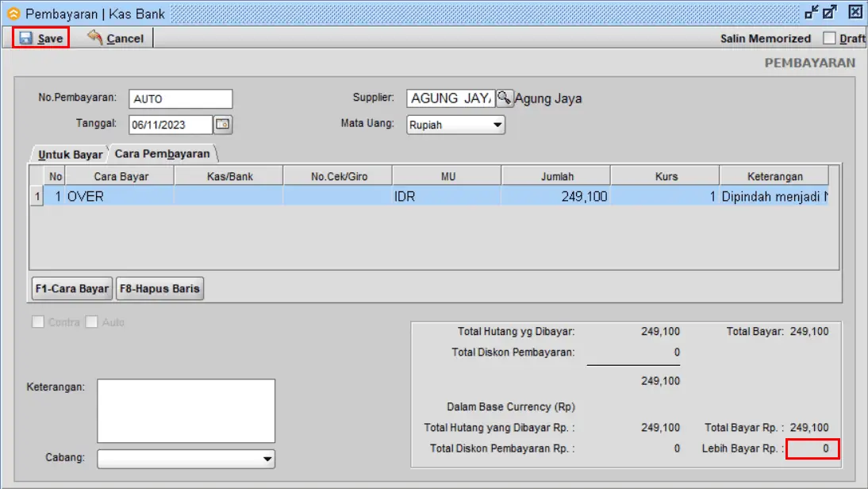This screenshot has width=868, height=489.
Task: Click the Cancel button
Action: 115,38
